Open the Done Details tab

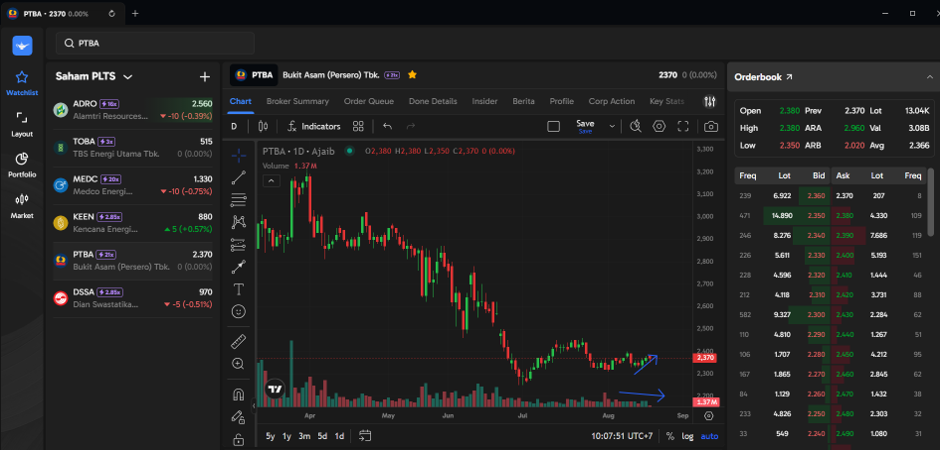pyautogui.click(x=433, y=101)
